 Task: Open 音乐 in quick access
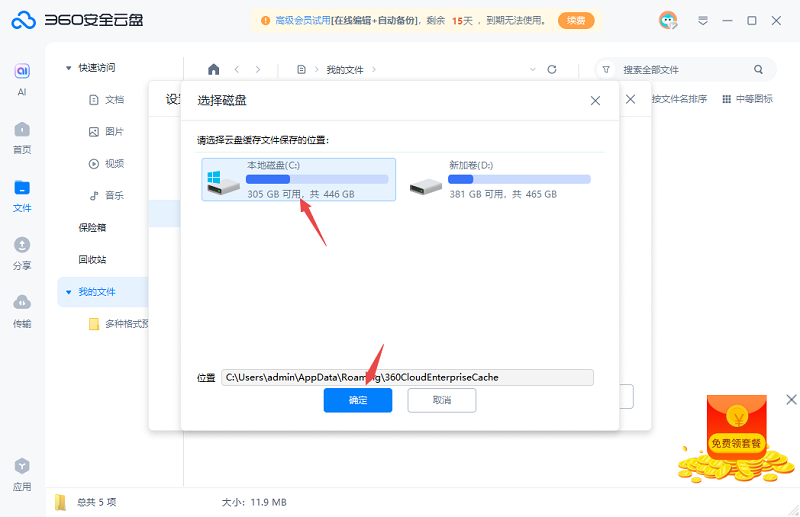tap(107, 195)
